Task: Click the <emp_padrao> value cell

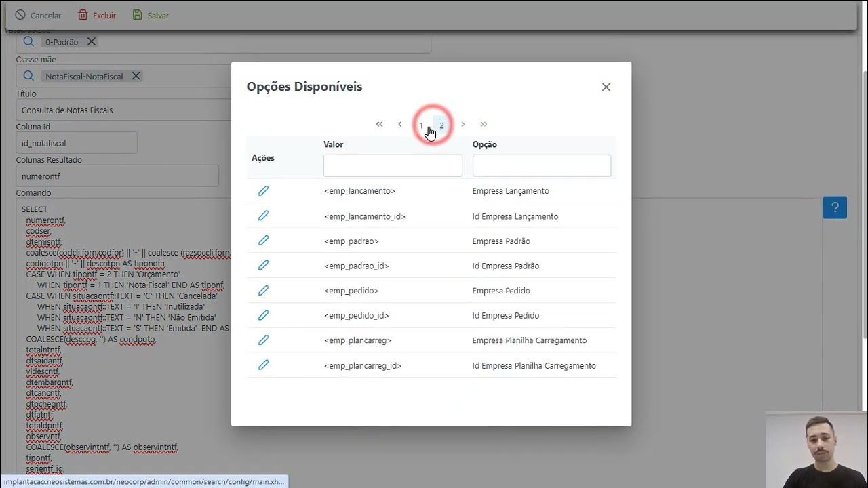Action: 351,241
